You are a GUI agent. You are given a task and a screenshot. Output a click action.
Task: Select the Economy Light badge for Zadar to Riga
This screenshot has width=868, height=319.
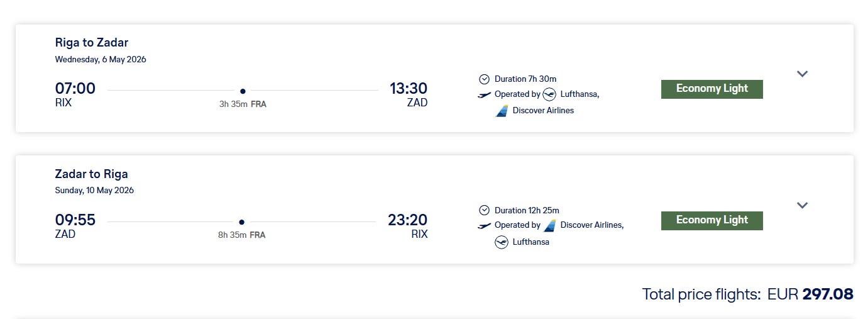[x=711, y=220]
